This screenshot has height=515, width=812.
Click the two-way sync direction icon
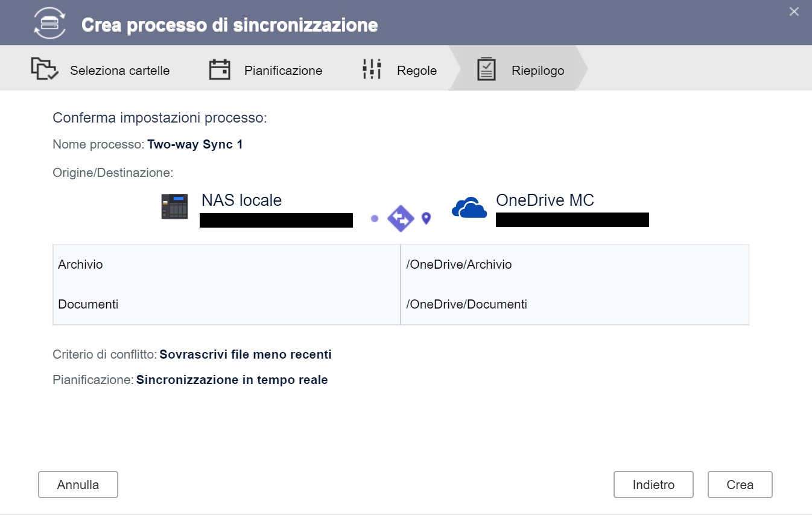point(401,219)
